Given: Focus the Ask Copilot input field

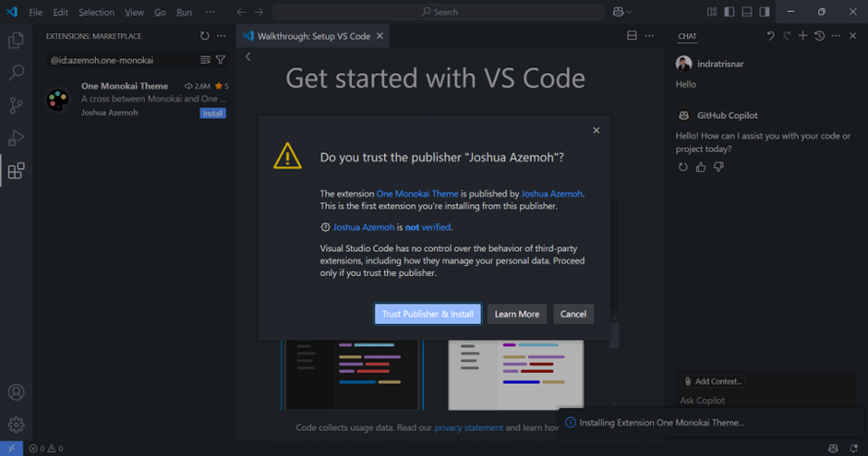Looking at the screenshot, I should click(x=764, y=400).
